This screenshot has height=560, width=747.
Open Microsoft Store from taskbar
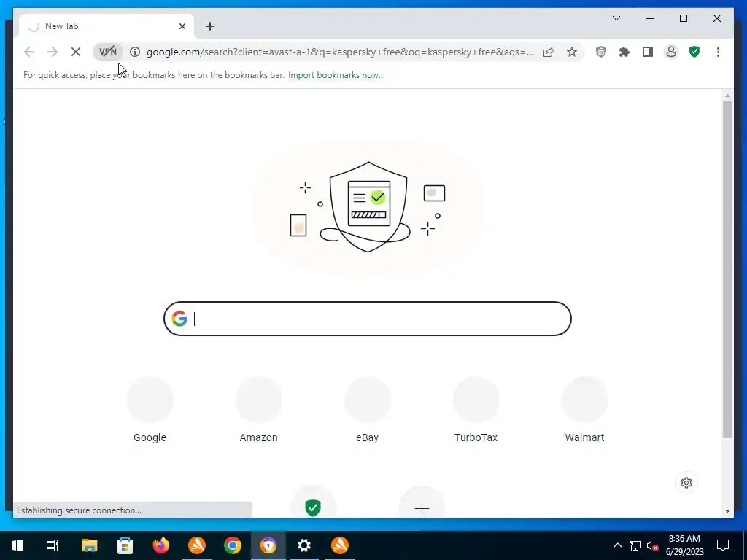[125, 545]
